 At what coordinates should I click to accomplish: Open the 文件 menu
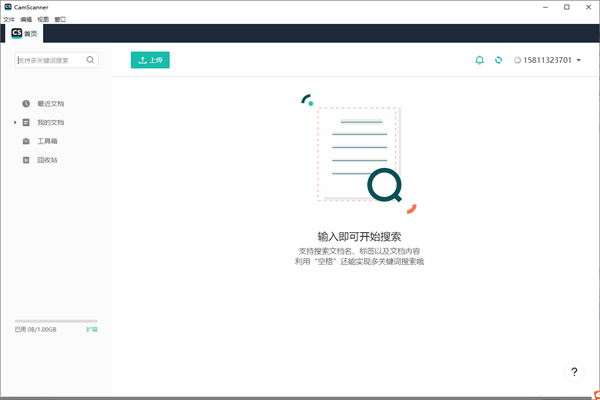(x=9, y=19)
